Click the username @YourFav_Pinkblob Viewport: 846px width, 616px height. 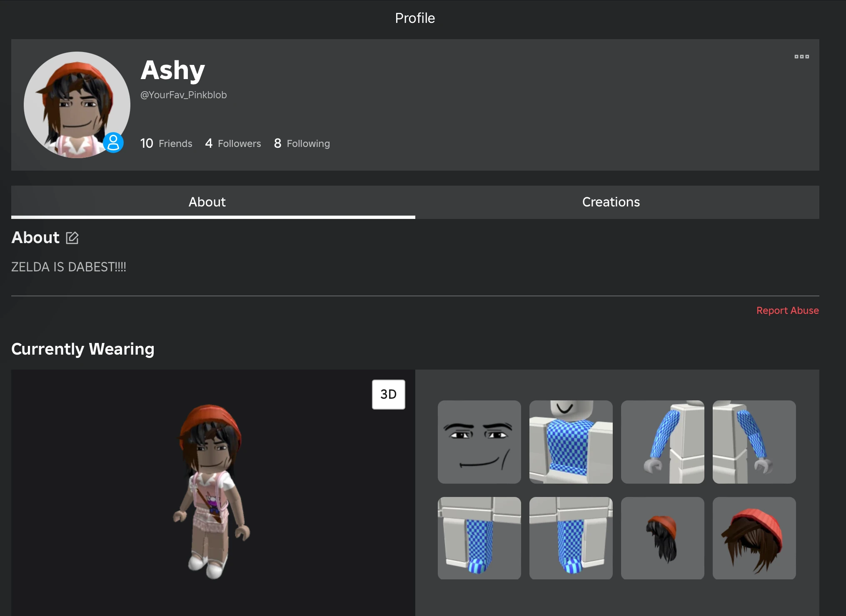point(184,95)
